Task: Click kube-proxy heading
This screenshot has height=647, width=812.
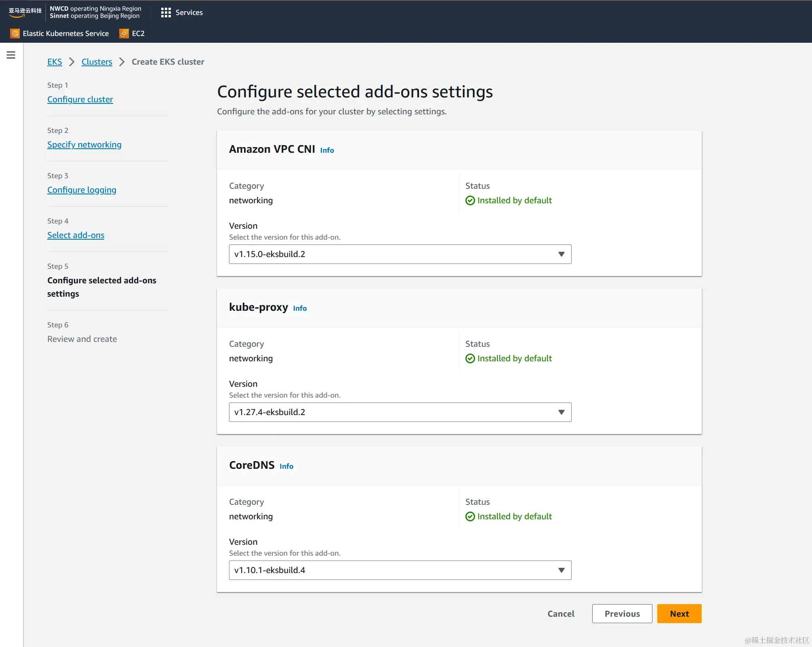Action: pyautogui.click(x=259, y=307)
